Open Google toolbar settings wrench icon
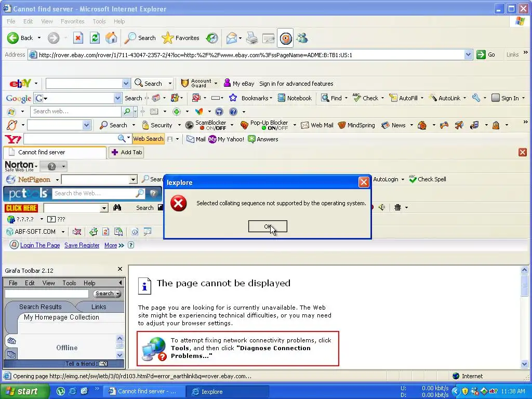Image resolution: width=532 pixels, height=399 pixels. point(476,98)
